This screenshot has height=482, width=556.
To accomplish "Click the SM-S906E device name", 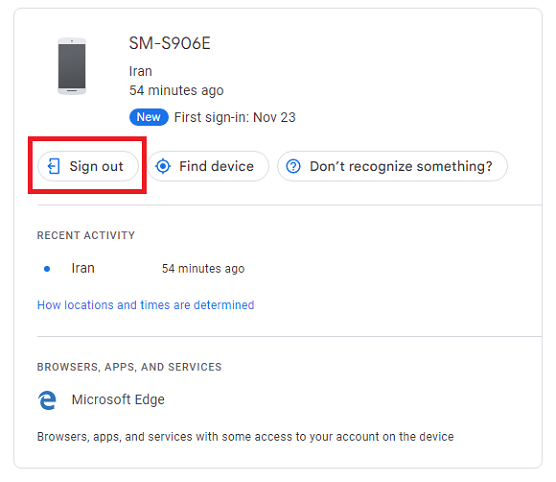I will [x=169, y=43].
